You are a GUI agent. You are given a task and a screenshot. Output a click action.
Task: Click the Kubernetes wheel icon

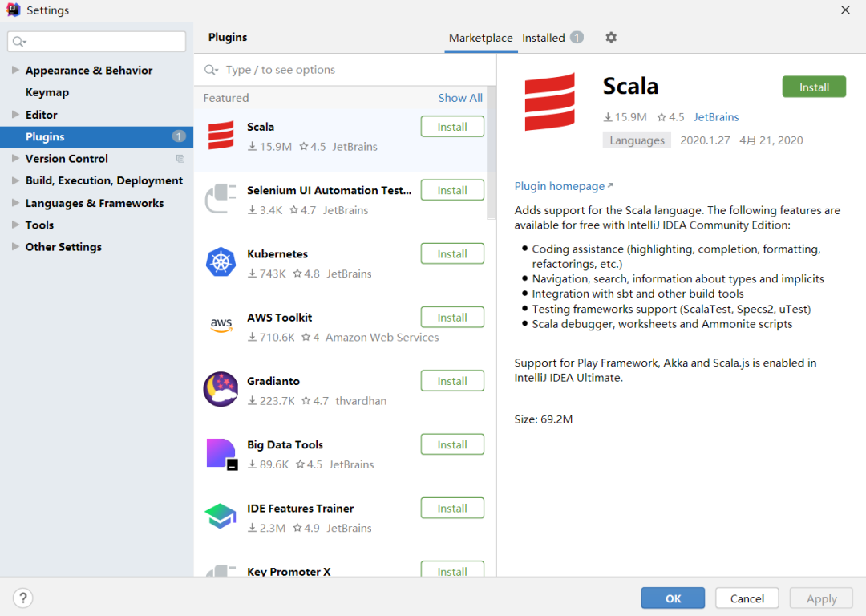coord(221,261)
